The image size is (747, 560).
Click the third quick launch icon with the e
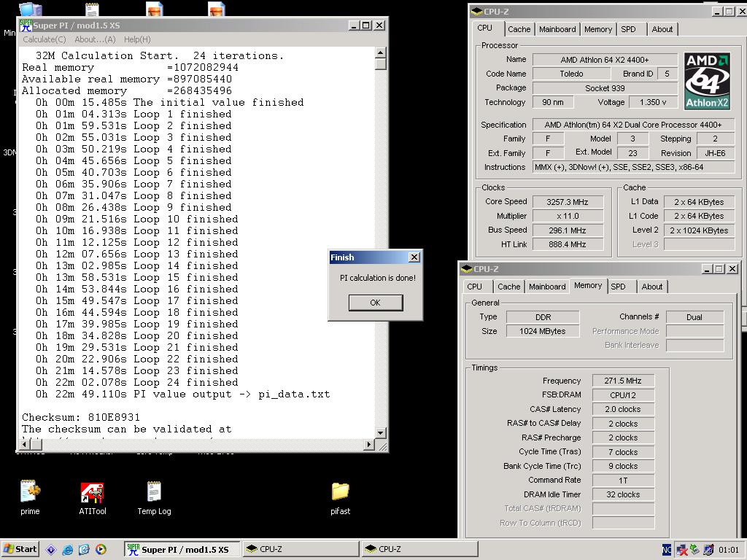pyautogui.click(x=84, y=550)
